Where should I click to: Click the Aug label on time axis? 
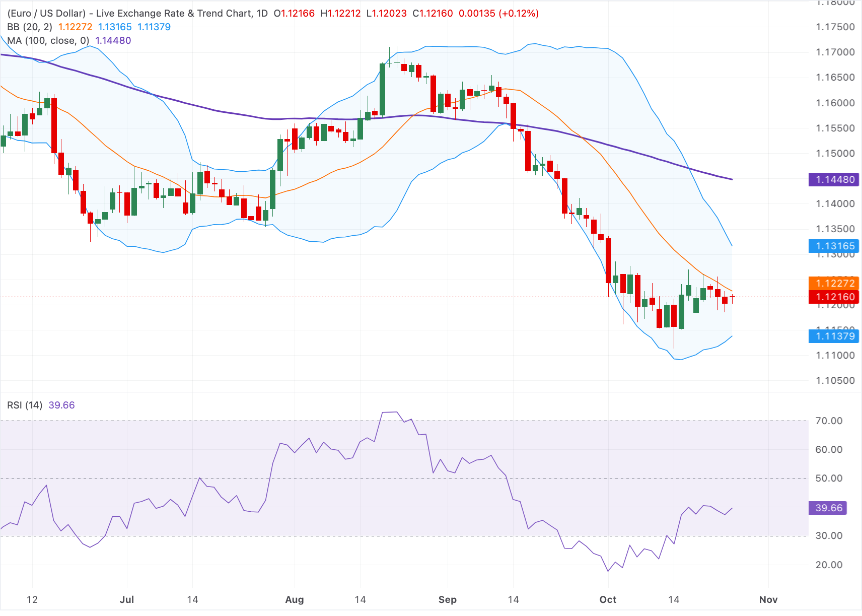(x=295, y=600)
